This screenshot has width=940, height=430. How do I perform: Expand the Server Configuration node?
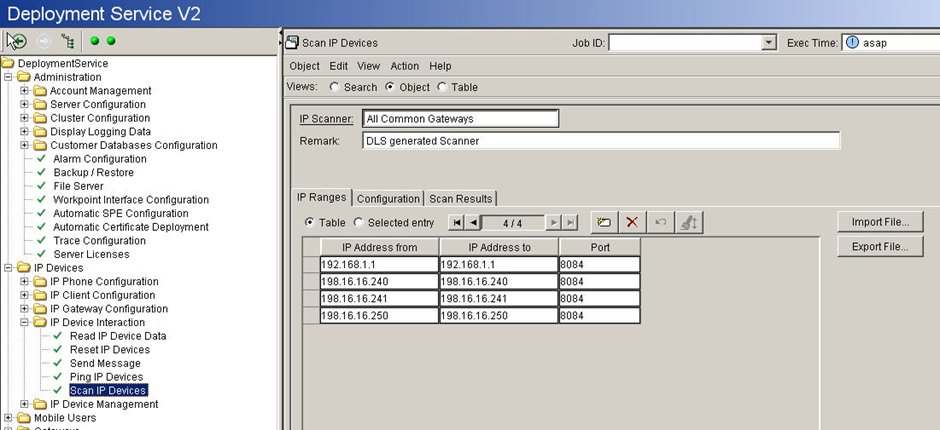tap(25, 104)
